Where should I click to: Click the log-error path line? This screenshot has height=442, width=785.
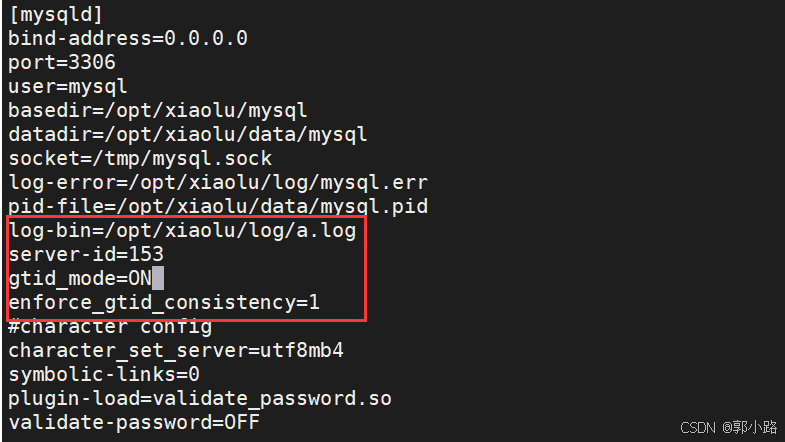click(x=218, y=183)
